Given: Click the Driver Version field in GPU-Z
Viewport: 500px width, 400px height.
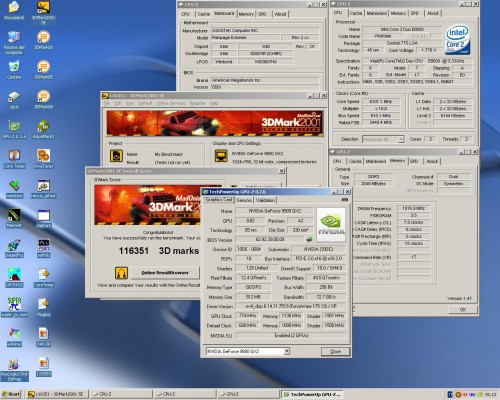Looking at the screenshot, I should [291, 306].
